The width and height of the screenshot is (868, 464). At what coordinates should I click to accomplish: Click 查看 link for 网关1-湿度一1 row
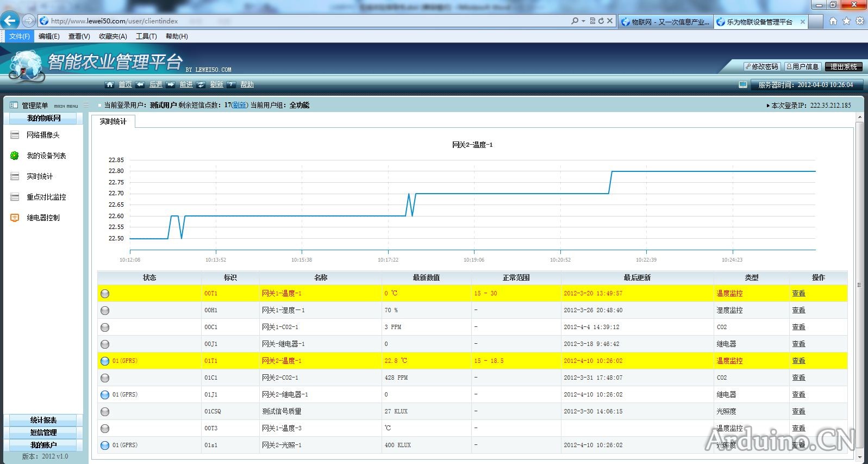(798, 310)
